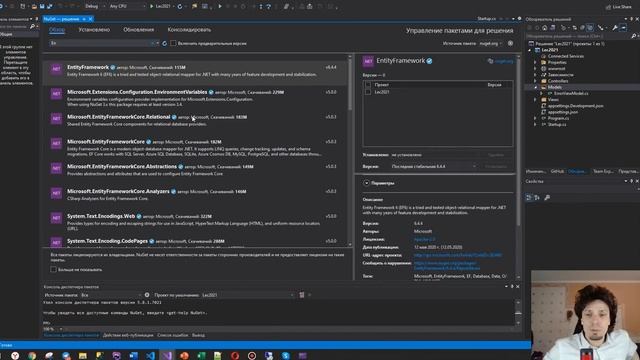The width and height of the screenshot is (640, 360).
Task: Clear the Package Manager Console
Action: (x=302, y=295)
